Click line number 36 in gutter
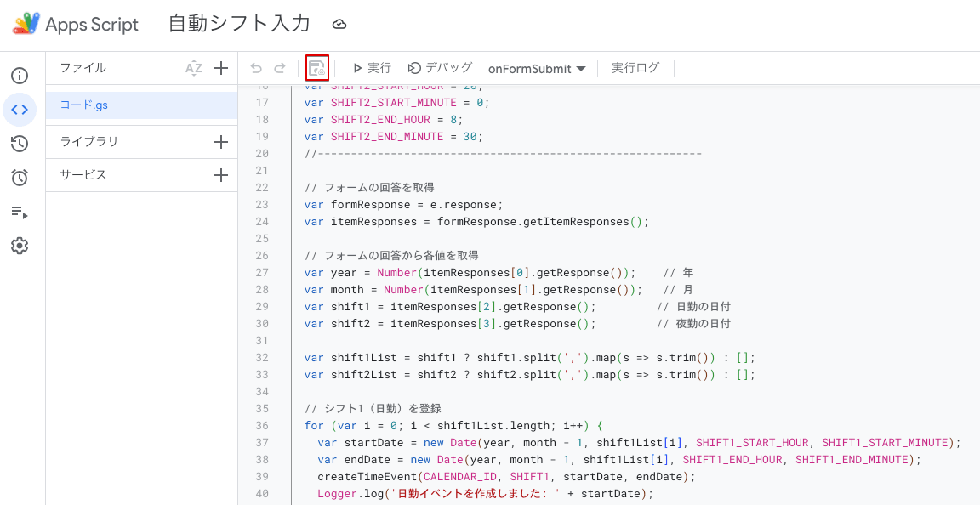Screen dimensions: 980x505 (x=262, y=426)
